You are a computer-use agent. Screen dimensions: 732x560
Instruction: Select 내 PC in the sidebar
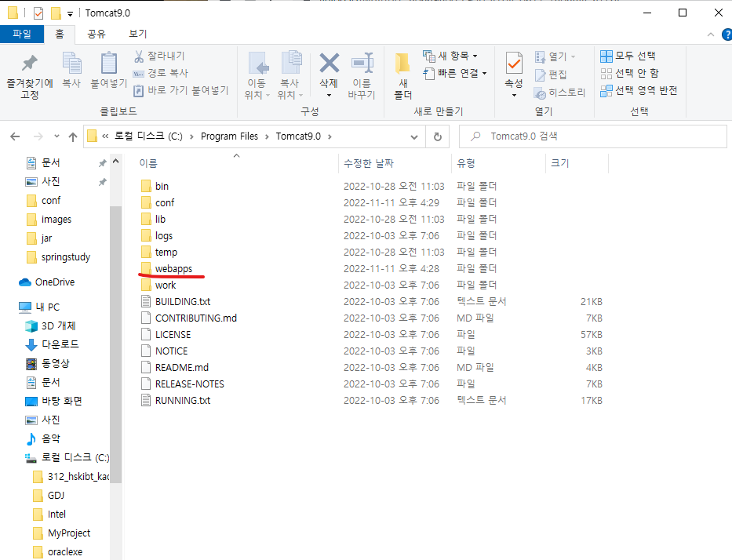click(39, 307)
